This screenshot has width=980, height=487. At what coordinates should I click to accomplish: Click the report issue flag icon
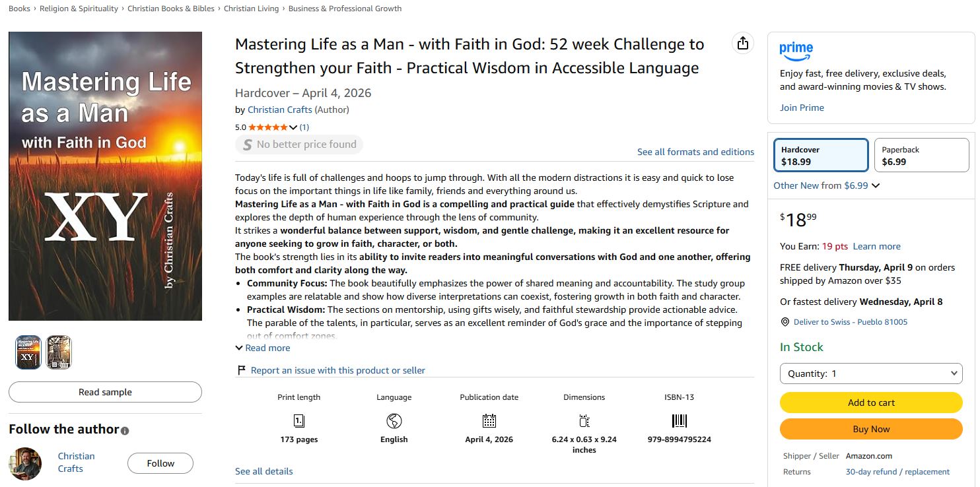[242, 370]
